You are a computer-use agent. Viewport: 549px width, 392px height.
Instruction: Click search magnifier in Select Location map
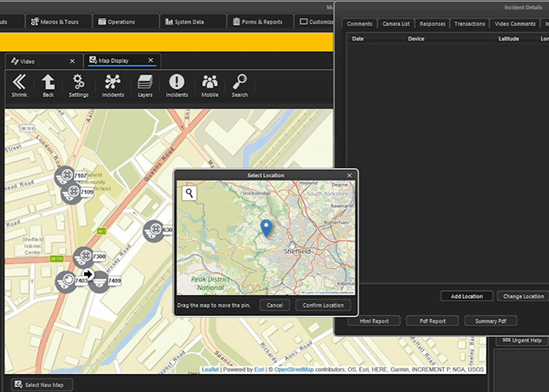190,193
